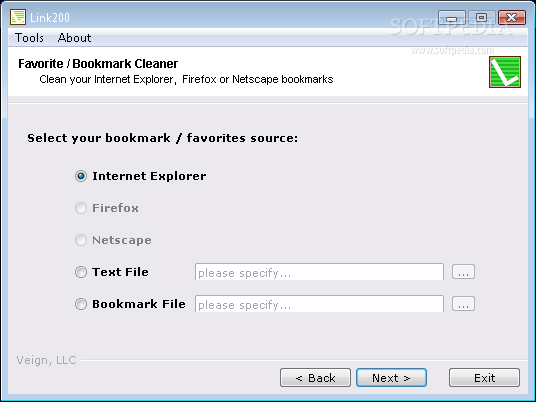The image size is (536, 402).
Task: Maximize the Link200 window
Action: click(481, 17)
